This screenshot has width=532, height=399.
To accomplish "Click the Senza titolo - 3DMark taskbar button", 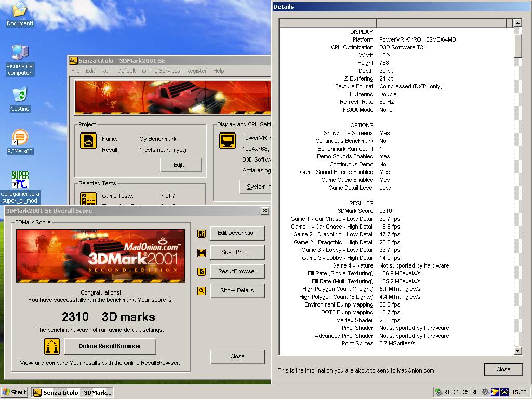I will pyautogui.click(x=72, y=393).
